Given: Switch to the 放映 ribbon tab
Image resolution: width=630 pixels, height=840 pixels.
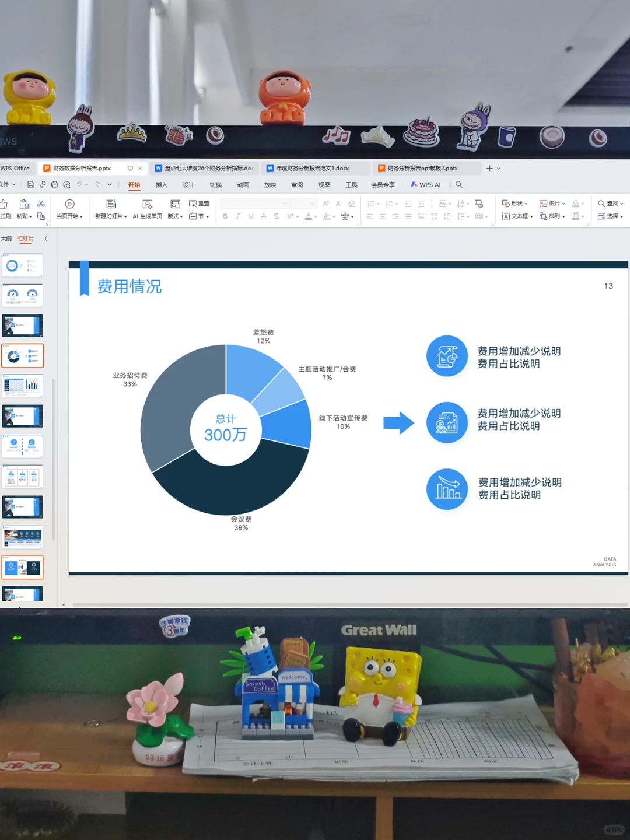Looking at the screenshot, I should point(270,185).
